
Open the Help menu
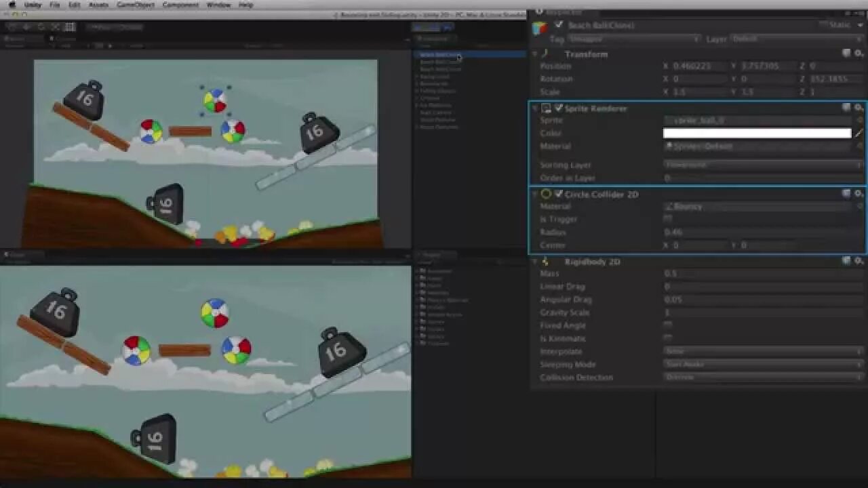pos(245,5)
